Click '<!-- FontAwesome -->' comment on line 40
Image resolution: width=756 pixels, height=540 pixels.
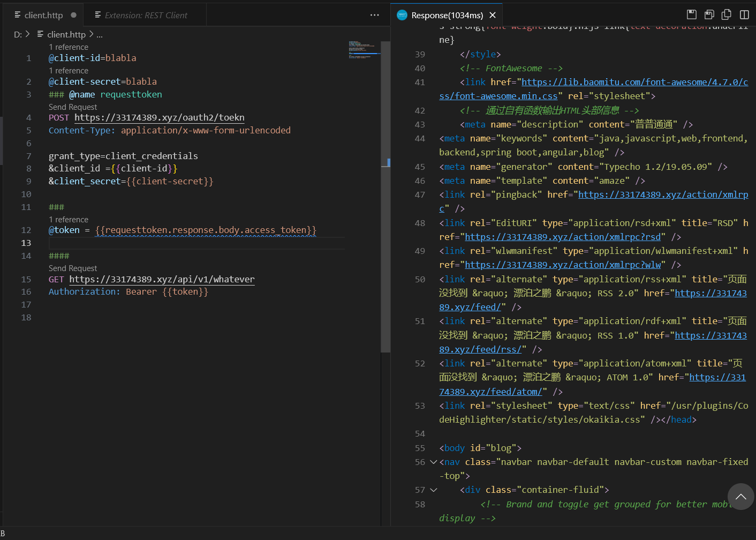point(511,68)
